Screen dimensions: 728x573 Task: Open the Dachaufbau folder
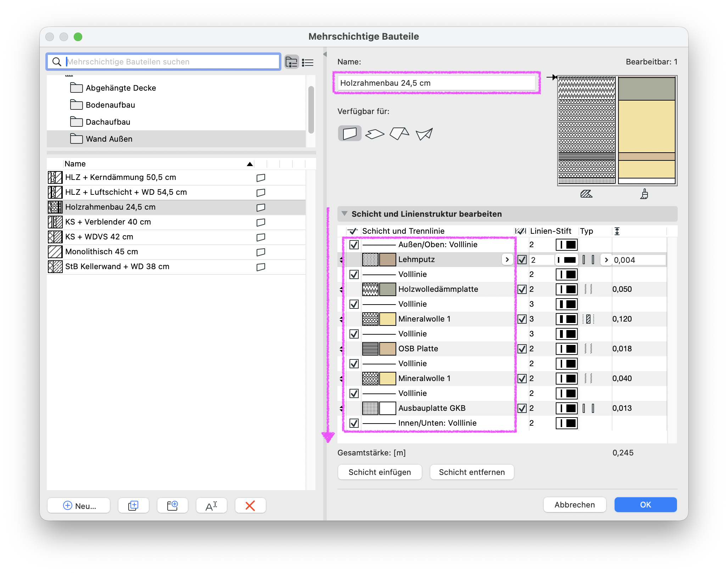[x=108, y=122]
